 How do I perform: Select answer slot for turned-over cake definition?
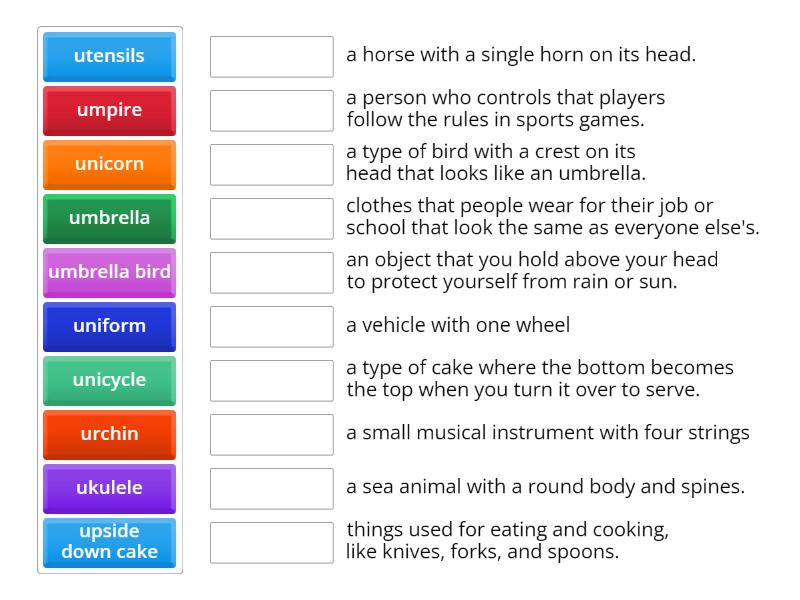click(271, 380)
